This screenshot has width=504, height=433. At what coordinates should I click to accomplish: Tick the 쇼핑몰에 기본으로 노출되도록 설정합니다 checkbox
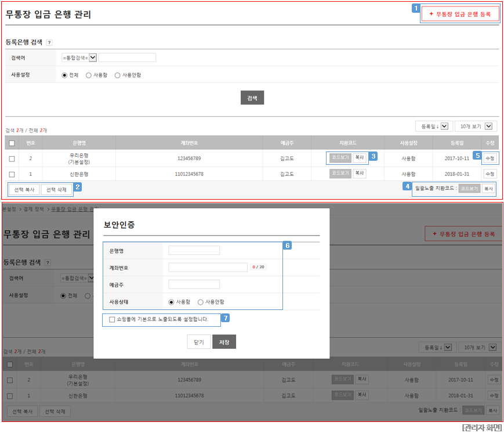(x=112, y=319)
